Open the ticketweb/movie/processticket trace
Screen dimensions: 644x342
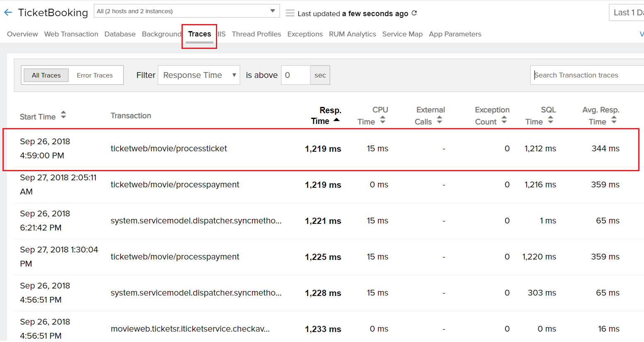pyautogui.click(x=169, y=148)
